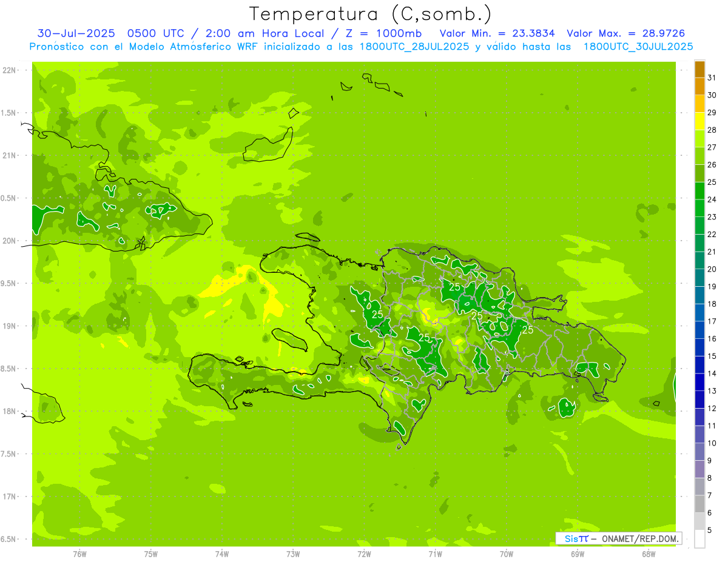The width and height of the screenshot is (728, 562).
Task: Click the '19N' latitude label
Action: pyautogui.click(x=10, y=326)
